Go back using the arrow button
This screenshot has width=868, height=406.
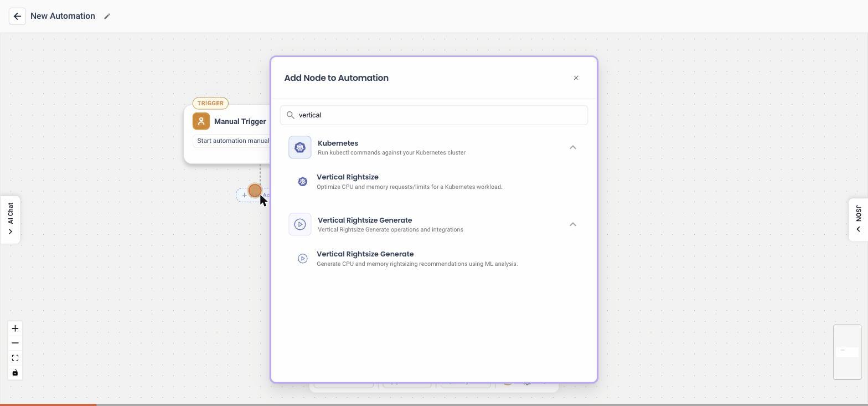(x=17, y=16)
